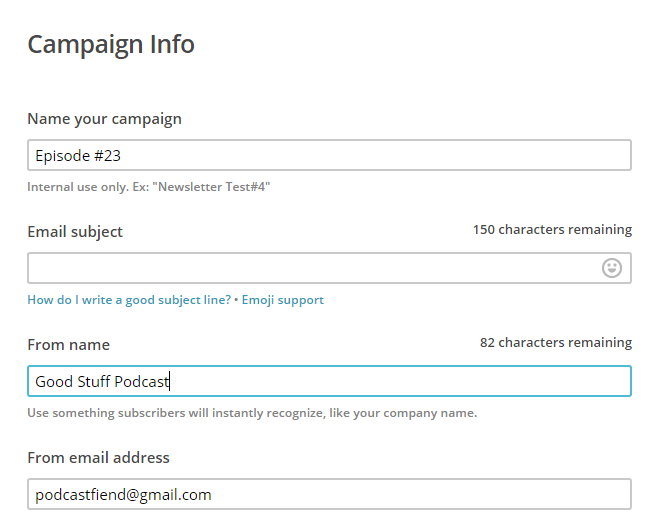Place cursor in "Good Stuff Podcast" text
654x516 pixels.
tap(103, 382)
